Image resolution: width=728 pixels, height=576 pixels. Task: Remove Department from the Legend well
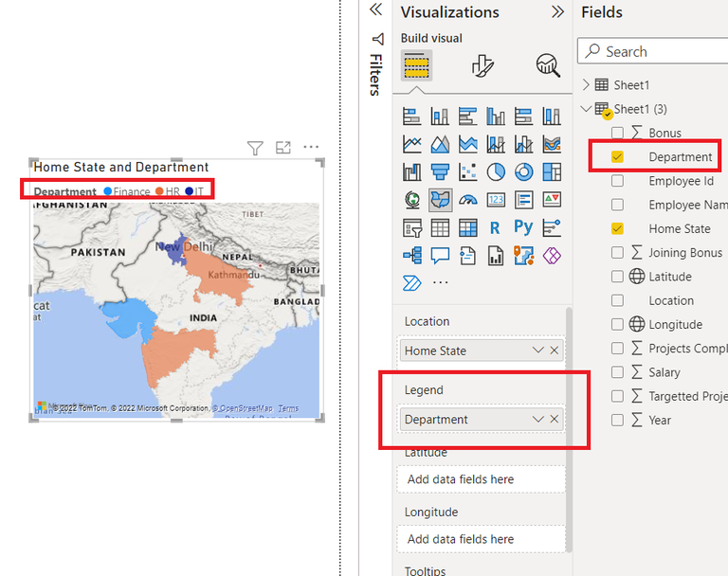click(555, 419)
